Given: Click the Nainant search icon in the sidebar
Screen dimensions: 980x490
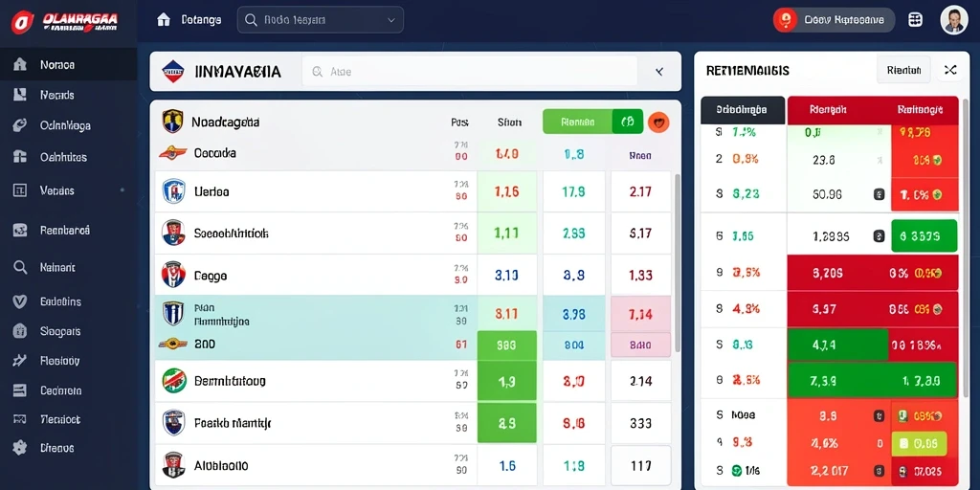Looking at the screenshot, I should pos(20,268).
